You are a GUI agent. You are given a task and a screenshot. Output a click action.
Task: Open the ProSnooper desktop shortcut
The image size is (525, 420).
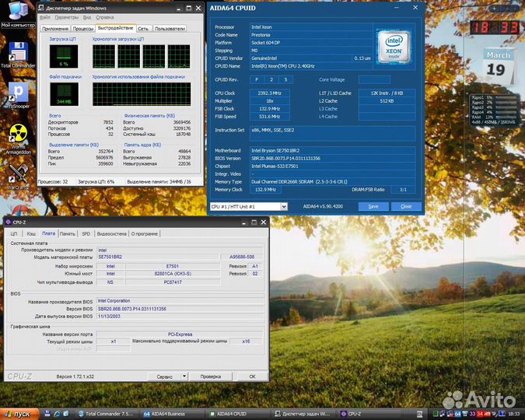click(18, 95)
